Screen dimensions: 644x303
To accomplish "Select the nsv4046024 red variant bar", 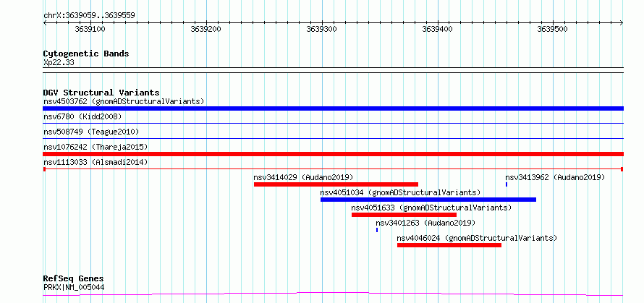I will (449, 245).
